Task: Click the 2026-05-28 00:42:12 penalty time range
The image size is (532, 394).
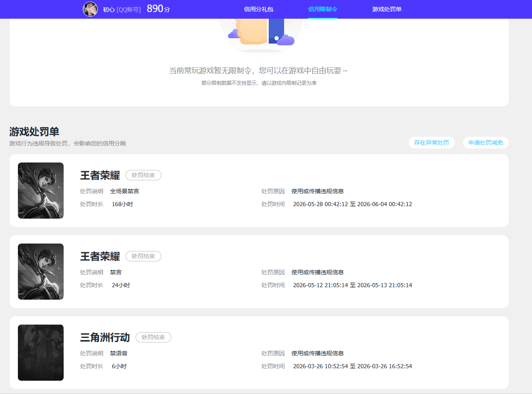Action: tap(353, 204)
